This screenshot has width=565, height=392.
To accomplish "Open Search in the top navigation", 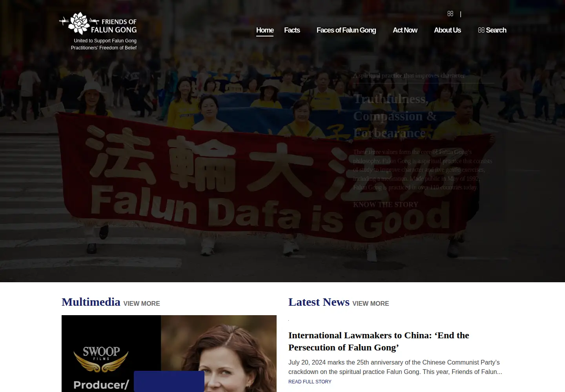I will click(492, 30).
